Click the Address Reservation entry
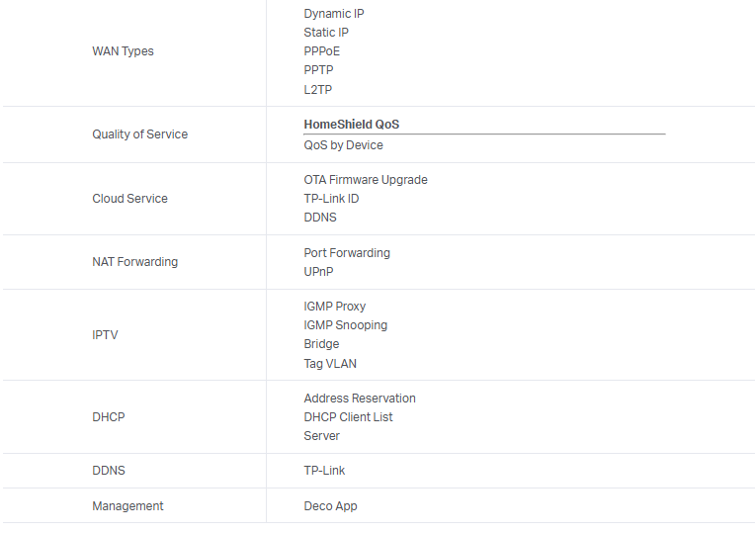This screenshot has width=756, height=533. tap(360, 399)
